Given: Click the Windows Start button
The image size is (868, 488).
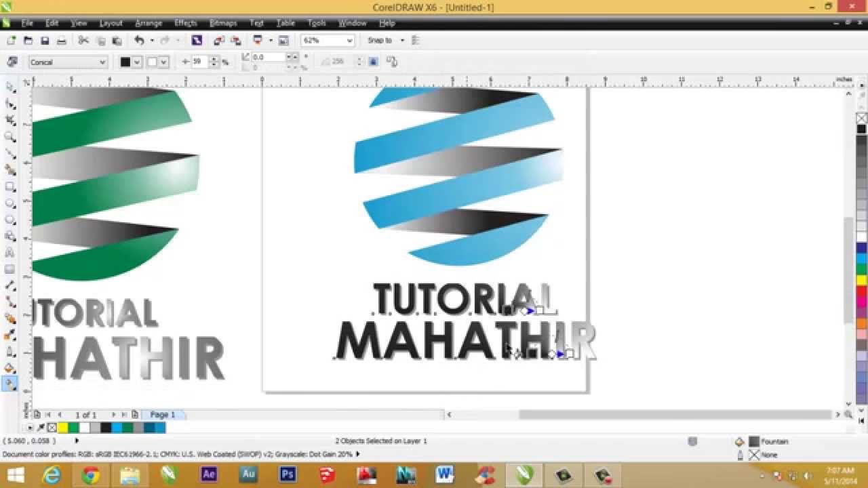Looking at the screenshot, I should (16, 475).
